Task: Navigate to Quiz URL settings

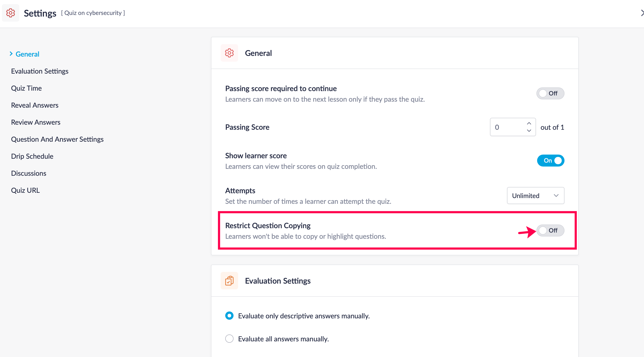Action: [x=25, y=190]
